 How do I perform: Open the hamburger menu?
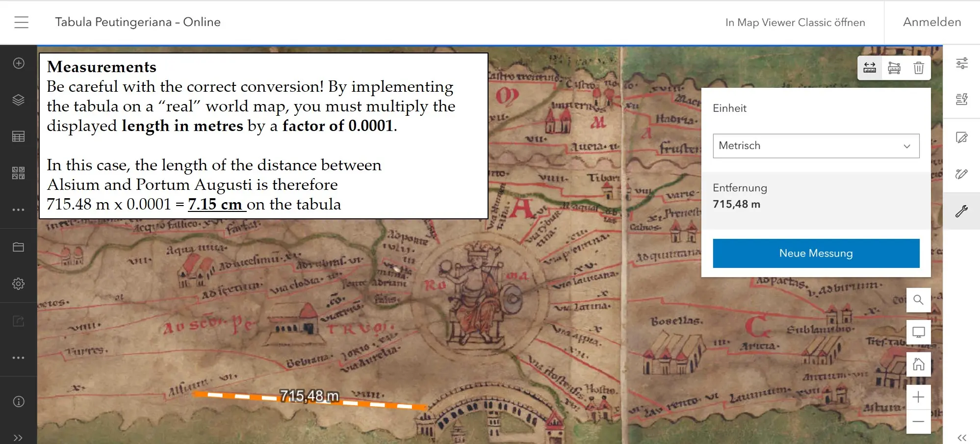point(21,22)
